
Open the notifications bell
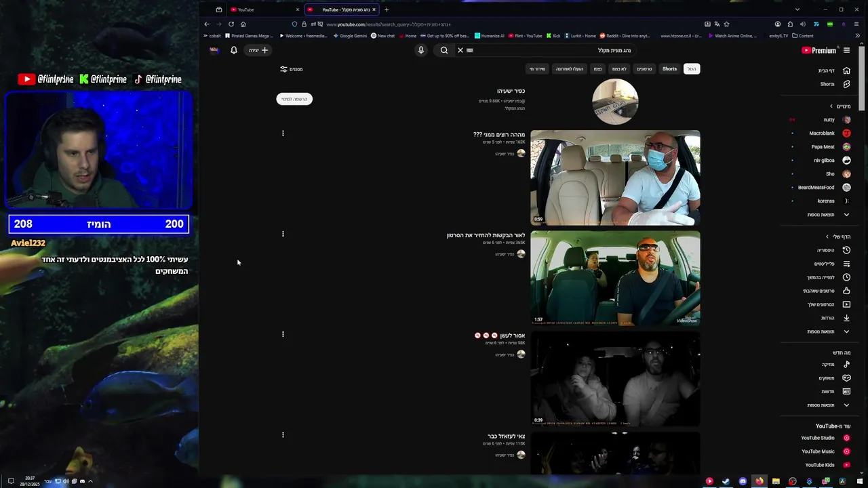[234, 50]
